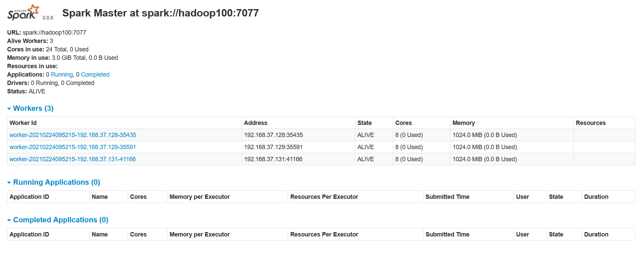The width and height of the screenshot is (644, 264).
Task: Open worker 192.168.37.129-35591 details
Action: pos(73,147)
